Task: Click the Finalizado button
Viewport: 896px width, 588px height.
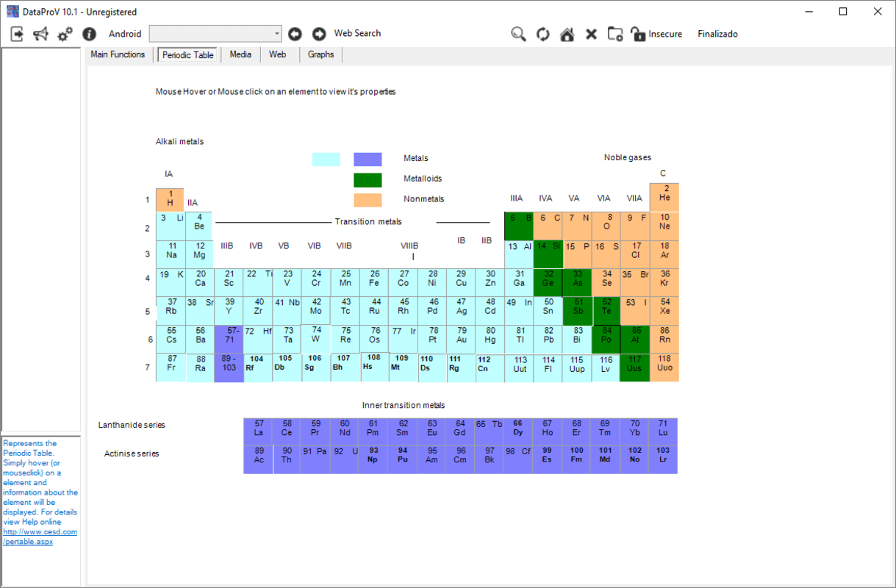Action: point(717,34)
